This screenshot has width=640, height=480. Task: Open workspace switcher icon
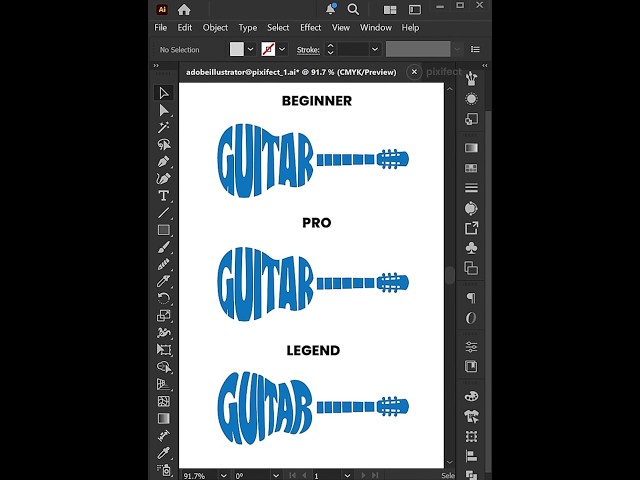coord(415,10)
